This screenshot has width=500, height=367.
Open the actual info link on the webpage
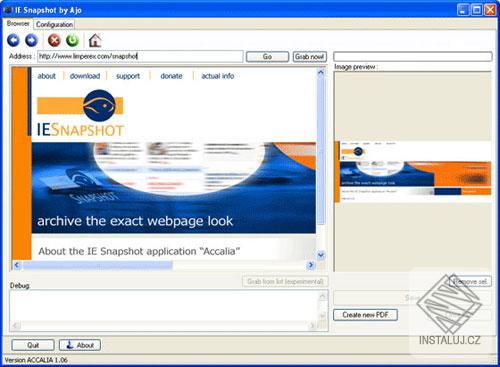[x=218, y=76]
